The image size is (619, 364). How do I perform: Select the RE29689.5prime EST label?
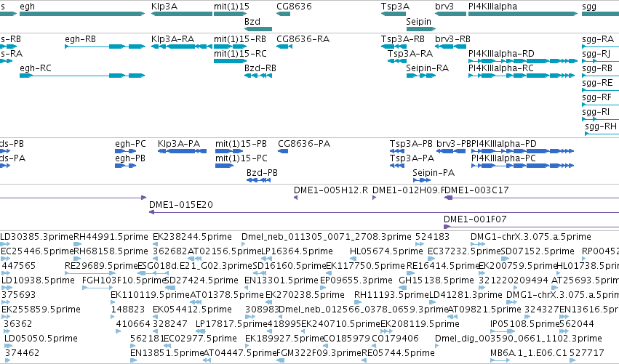[102, 266]
